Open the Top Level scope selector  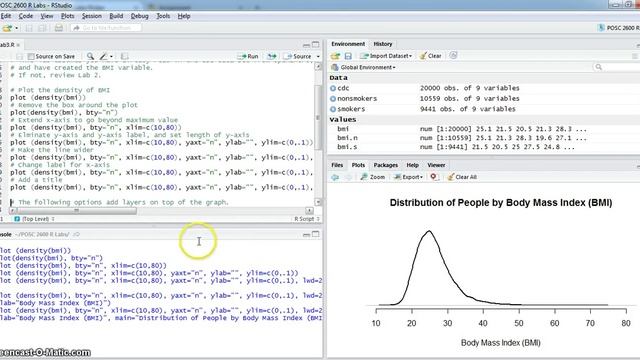click(35, 219)
